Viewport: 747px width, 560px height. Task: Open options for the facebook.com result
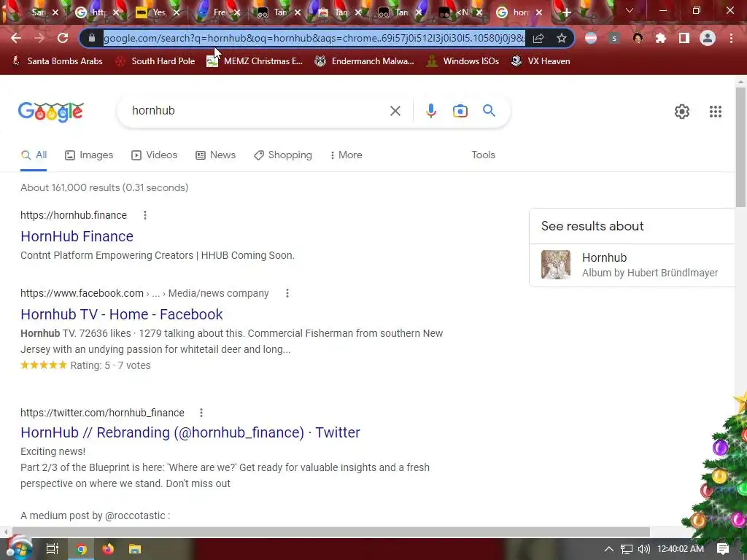(x=287, y=293)
